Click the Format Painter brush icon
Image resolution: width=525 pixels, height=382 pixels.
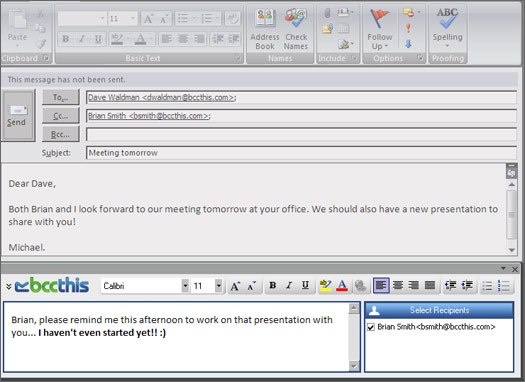41,44
